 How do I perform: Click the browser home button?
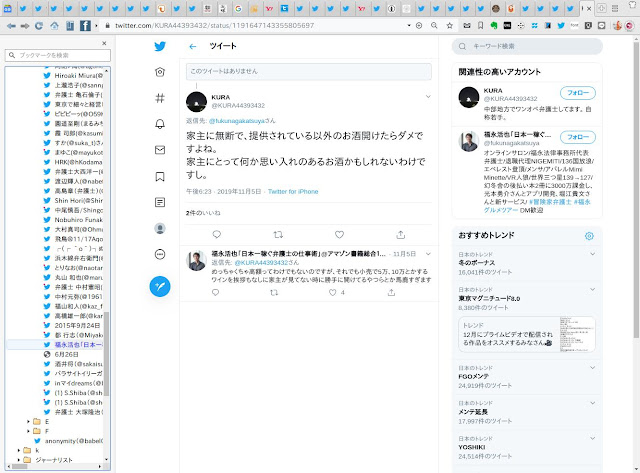(54, 26)
